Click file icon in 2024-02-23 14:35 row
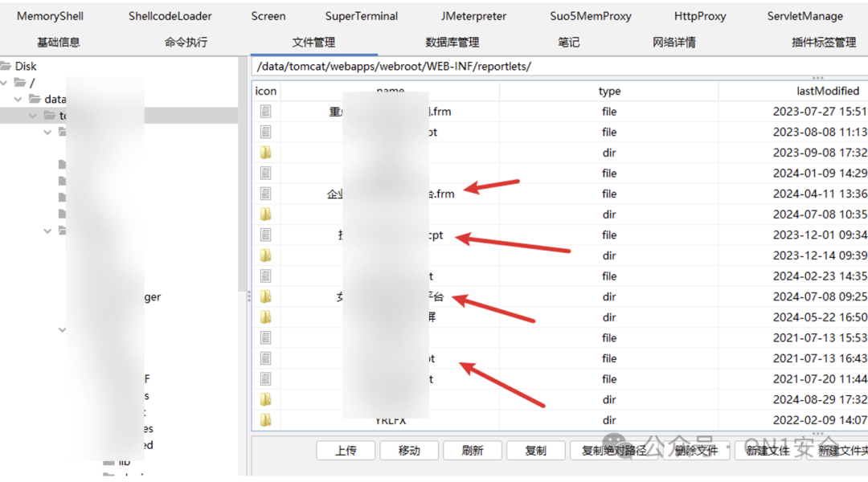The width and height of the screenshot is (868, 482). [266, 276]
